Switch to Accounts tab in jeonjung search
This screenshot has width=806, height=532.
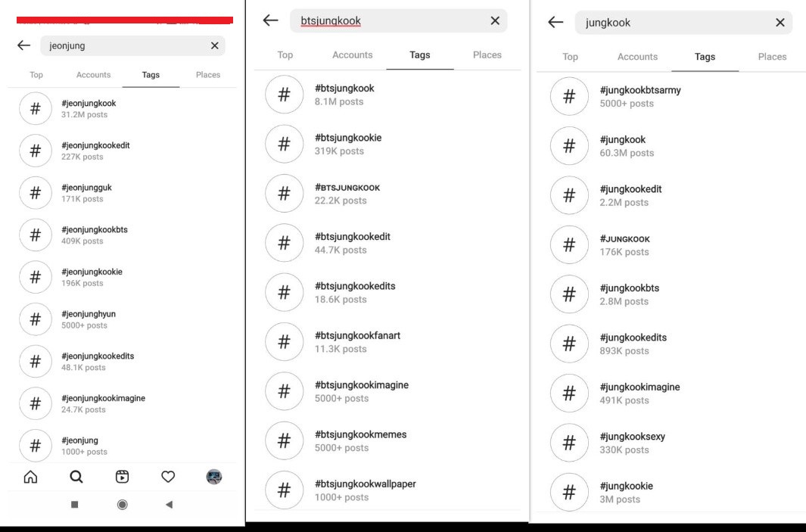click(x=93, y=75)
